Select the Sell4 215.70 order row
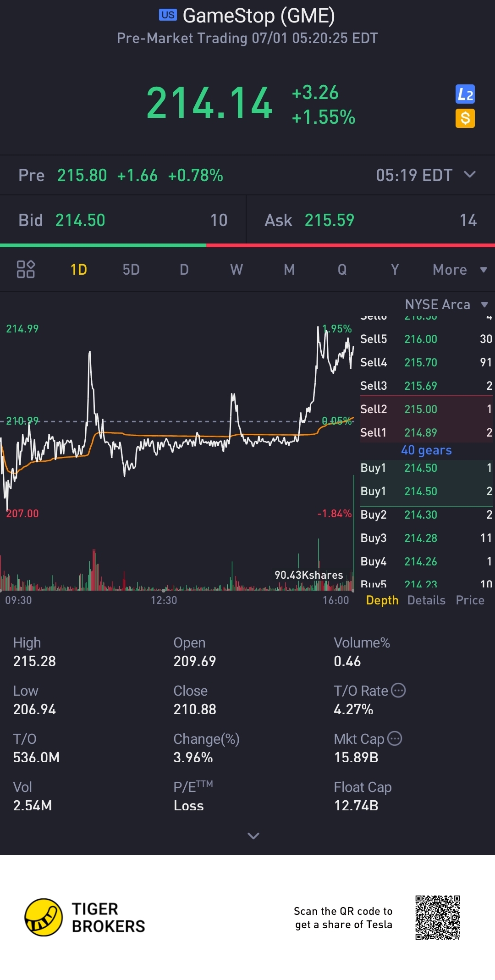The height and width of the screenshot is (980, 495). (x=426, y=362)
